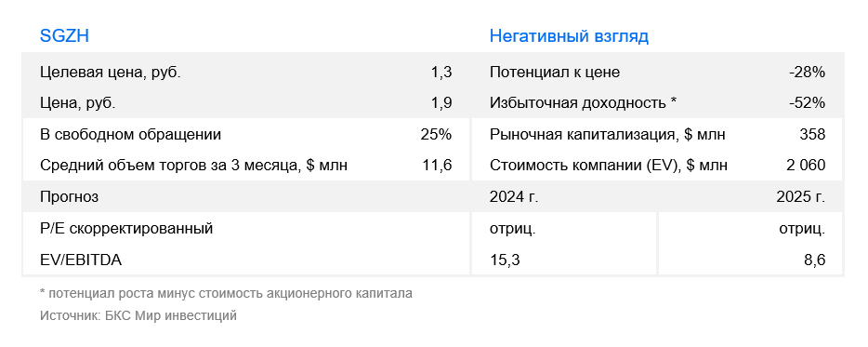Screen dimensions: 868x347
Task: Click the 2024 г. column header
Action: pos(514,197)
